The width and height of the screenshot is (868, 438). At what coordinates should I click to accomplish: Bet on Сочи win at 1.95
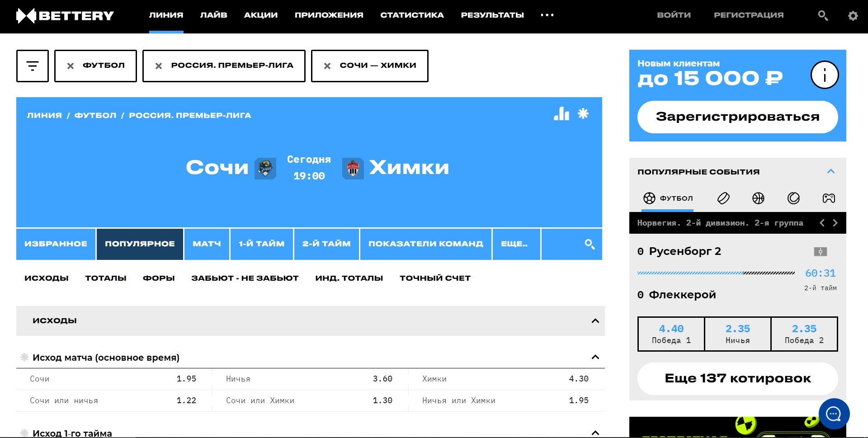pos(113,379)
